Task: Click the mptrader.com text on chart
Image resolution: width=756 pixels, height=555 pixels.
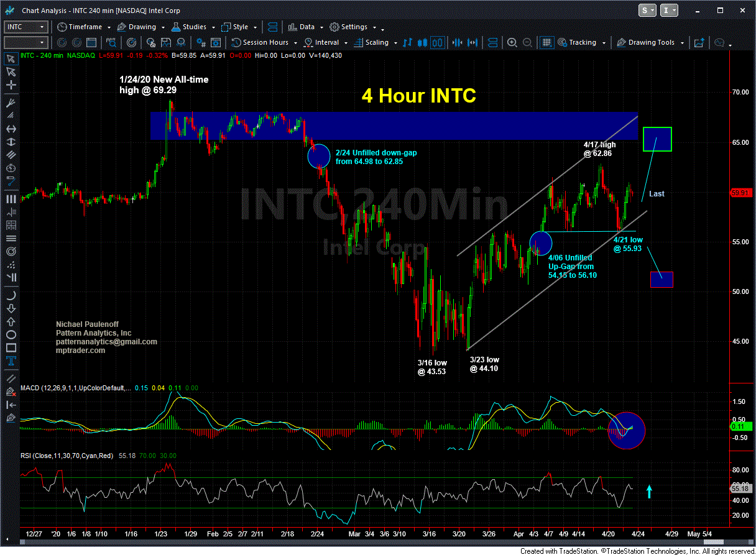Action: 81,351
